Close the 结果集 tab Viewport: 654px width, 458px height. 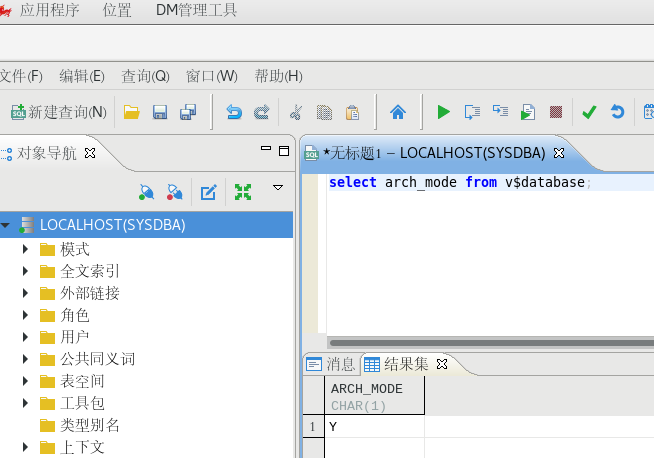pyautogui.click(x=442, y=364)
